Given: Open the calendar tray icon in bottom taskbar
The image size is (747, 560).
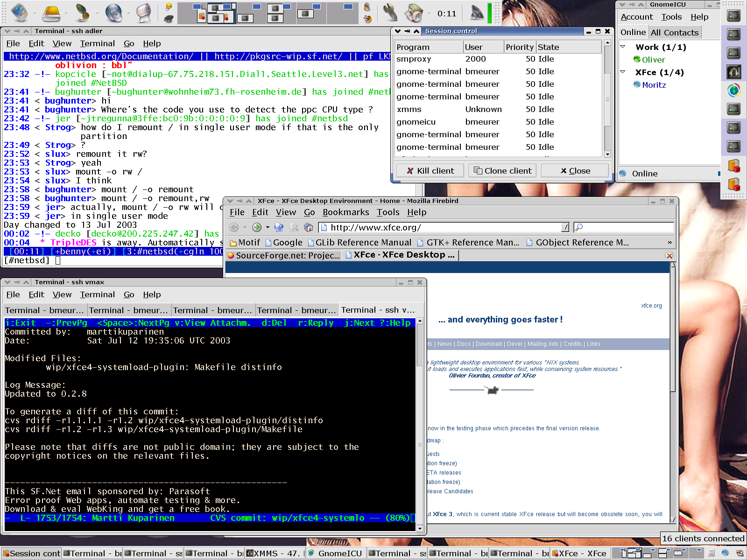Looking at the screenshot, I should click(711, 553).
